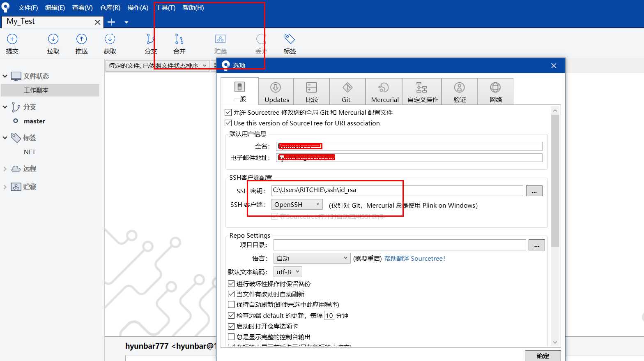
Task: Browse for 项目目录 with ... button
Action: (537, 245)
